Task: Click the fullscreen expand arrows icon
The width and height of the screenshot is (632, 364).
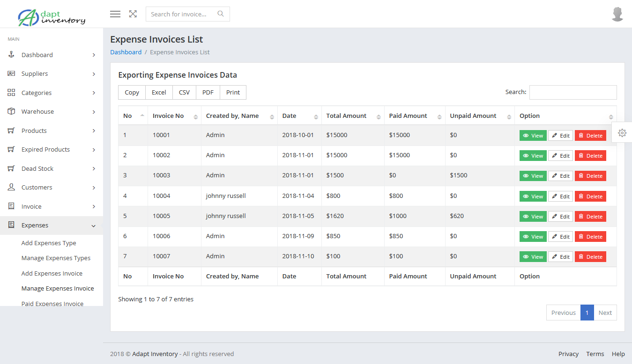Action: [133, 14]
